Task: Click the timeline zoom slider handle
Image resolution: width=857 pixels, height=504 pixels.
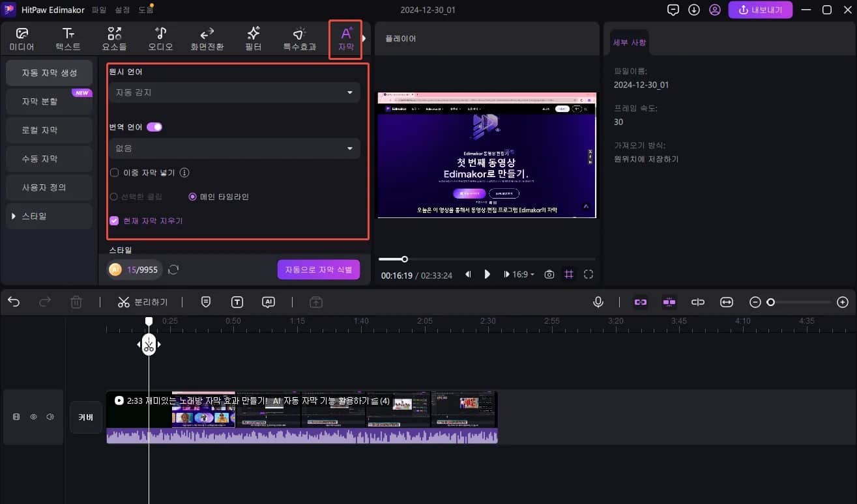Action: click(772, 301)
